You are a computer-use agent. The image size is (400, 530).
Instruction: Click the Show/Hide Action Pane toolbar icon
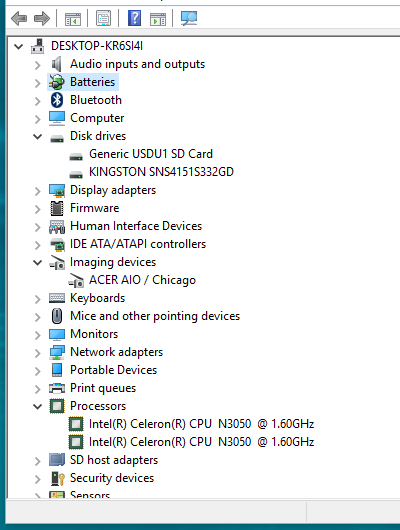[158, 19]
